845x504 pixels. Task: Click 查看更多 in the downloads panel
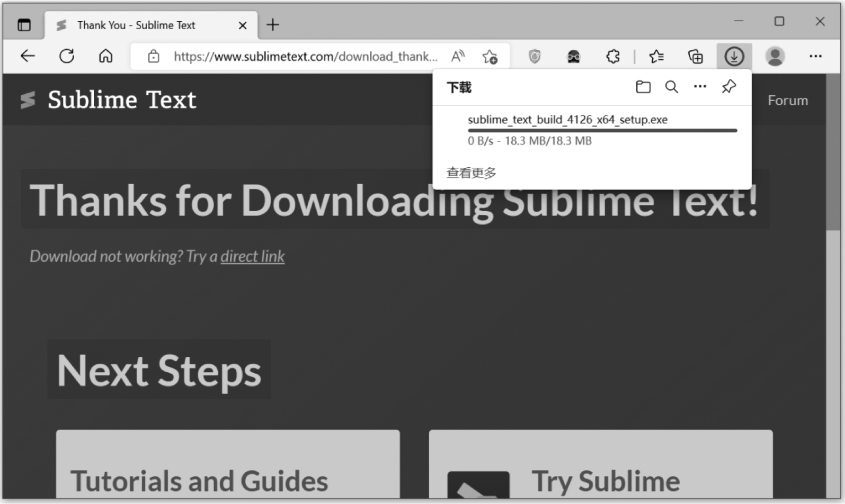coord(471,173)
